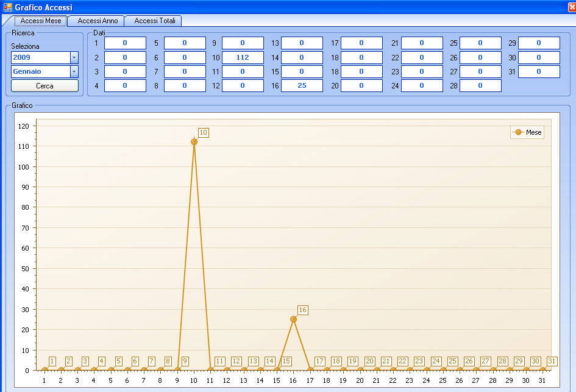Open the Accessi Totali tab
The width and height of the screenshot is (576, 392).
(x=155, y=21)
